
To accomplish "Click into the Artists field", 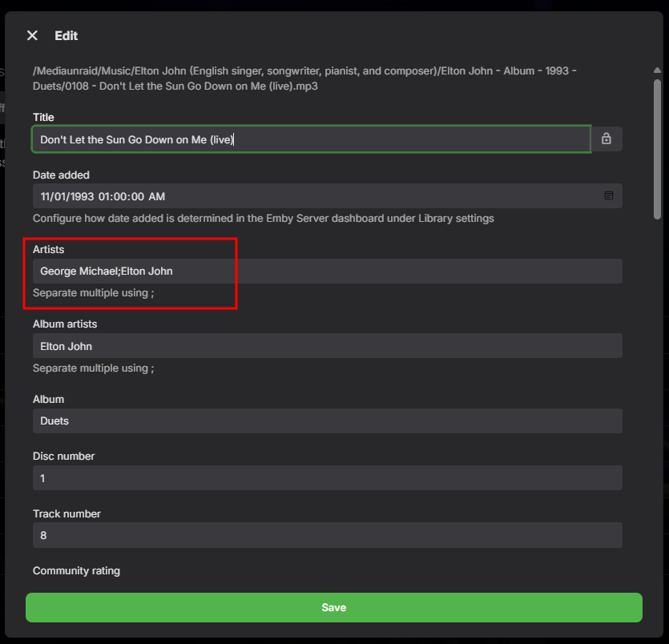I will coord(327,271).
